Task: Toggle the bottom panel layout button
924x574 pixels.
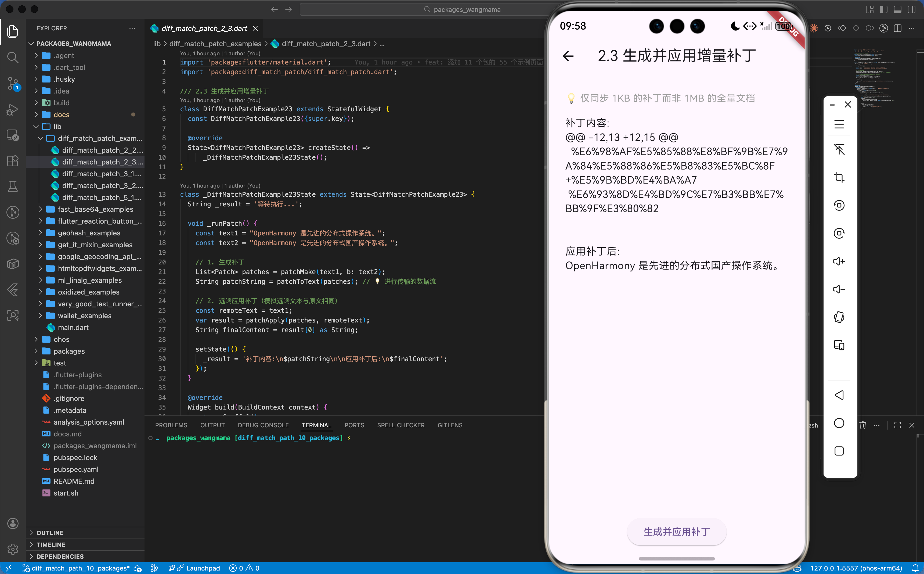Action: pos(897,9)
